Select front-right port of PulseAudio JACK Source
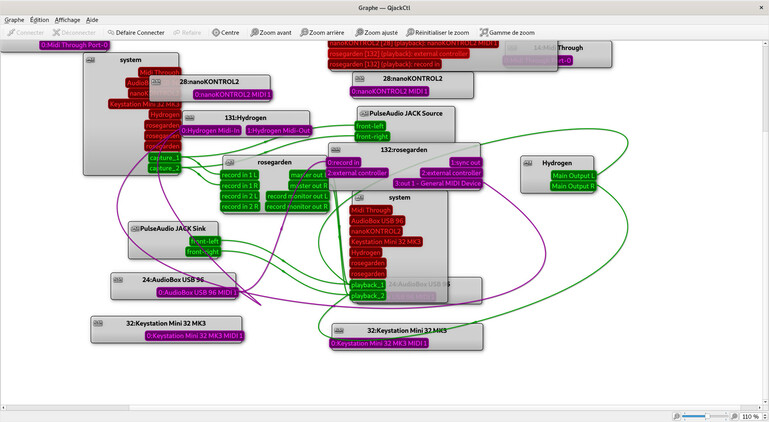The height and width of the screenshot is (422, 769). pos(372,136)
